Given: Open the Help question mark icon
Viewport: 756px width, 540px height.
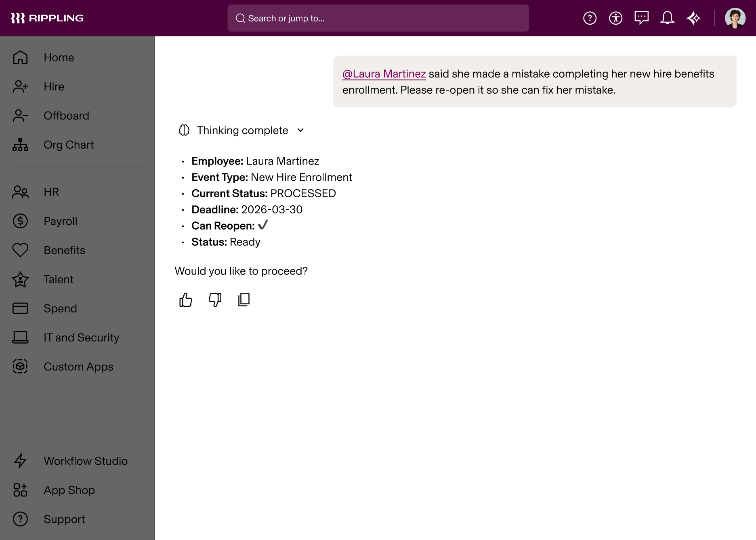Looking at the screenshot, I should [x=590, y=18].
